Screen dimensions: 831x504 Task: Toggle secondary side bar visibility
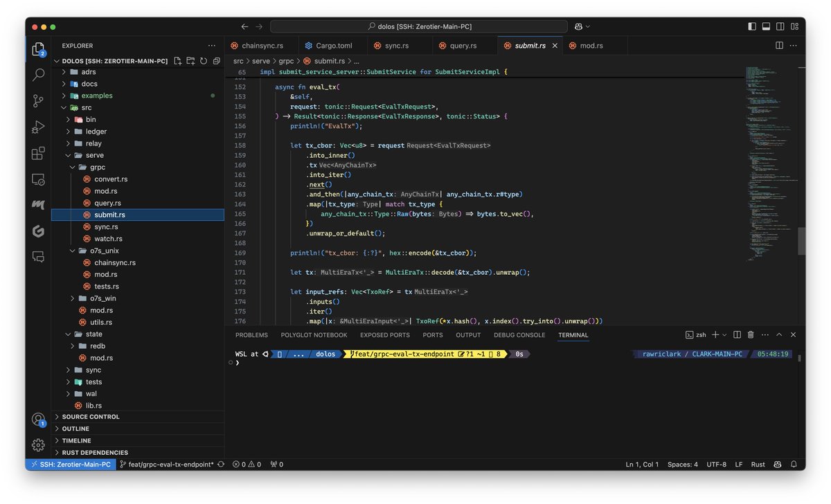click(780, 26)
